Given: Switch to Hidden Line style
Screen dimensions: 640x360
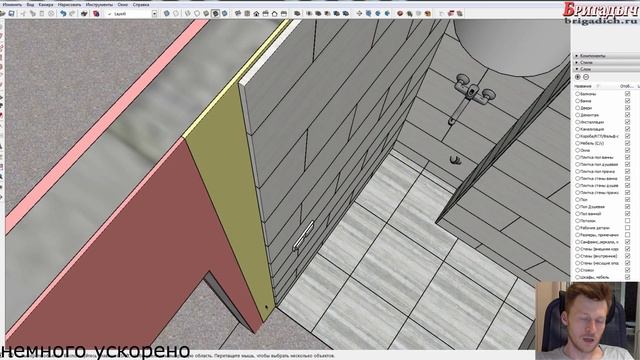Looking at the screenshot, I should coord(197,13).
